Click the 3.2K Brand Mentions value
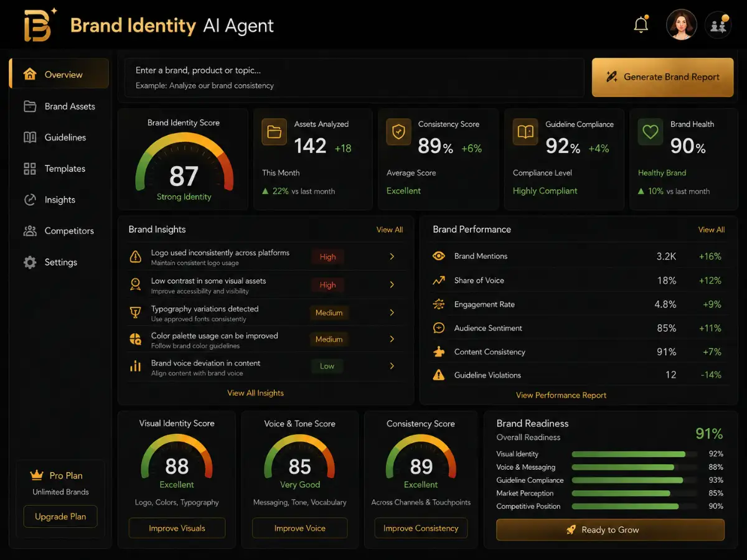The width and height of the screenshot is (747, 560). coord(666,256)
